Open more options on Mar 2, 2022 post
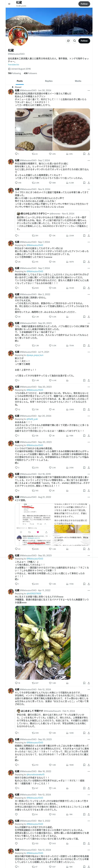Viewport: 98px width, 868px height. [89, 294]
